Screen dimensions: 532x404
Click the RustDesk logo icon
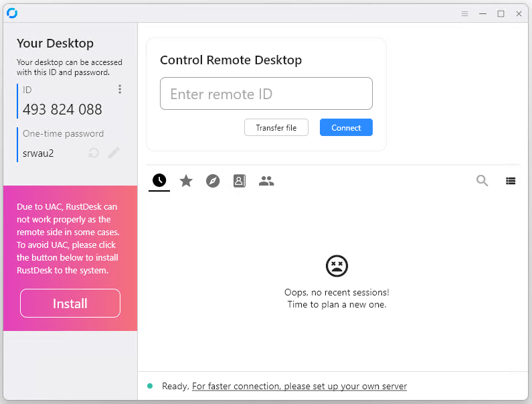pos(12,13)
